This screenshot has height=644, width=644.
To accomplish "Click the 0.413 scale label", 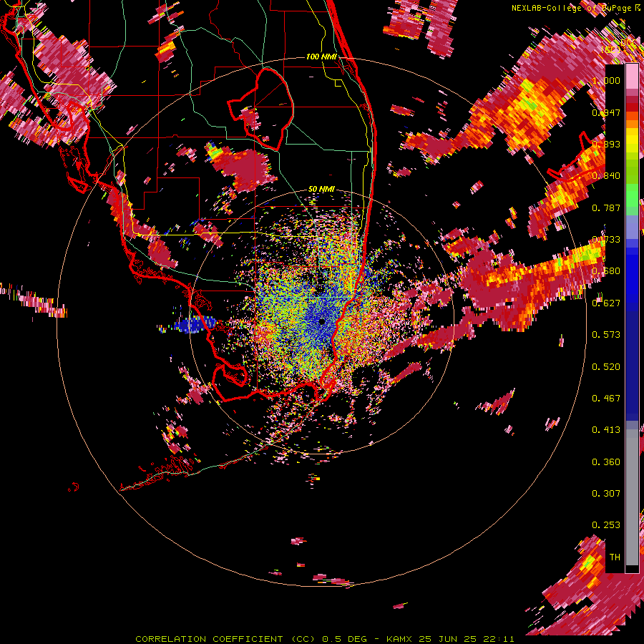I will click(x=606, y=430).
